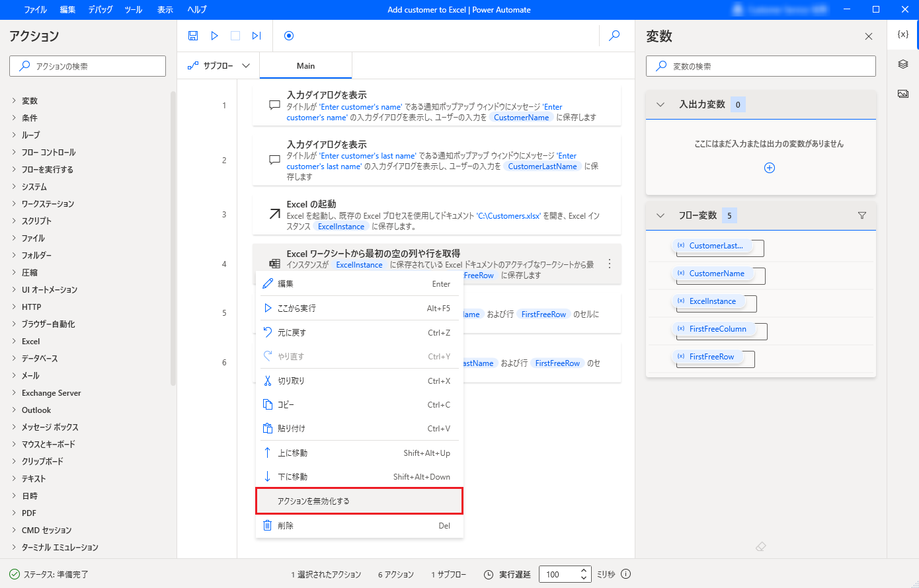This screenshot has height=588, width=919.
Task: Click scrollbar of actions list
Action: click(173, 238)
